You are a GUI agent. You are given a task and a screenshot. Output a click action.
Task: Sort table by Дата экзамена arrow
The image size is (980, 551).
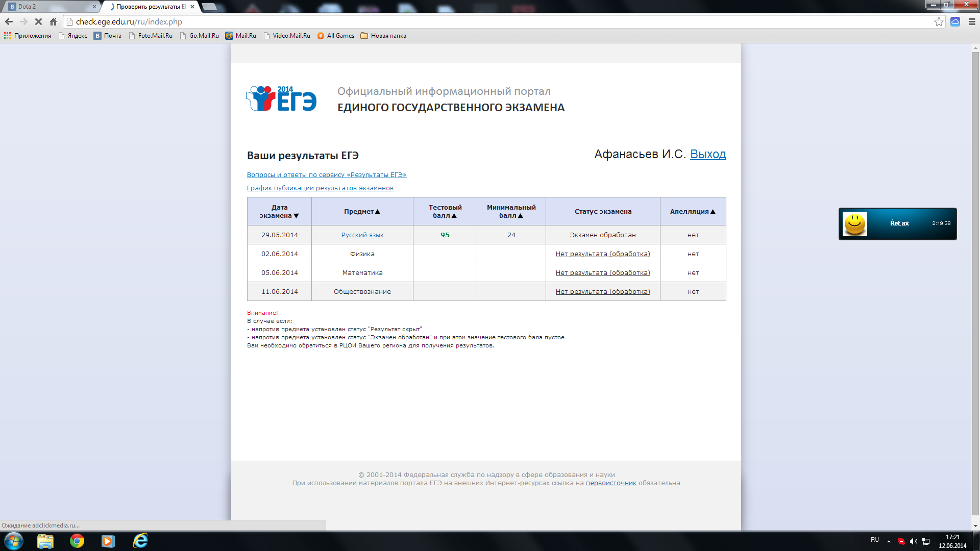[296, 216]
